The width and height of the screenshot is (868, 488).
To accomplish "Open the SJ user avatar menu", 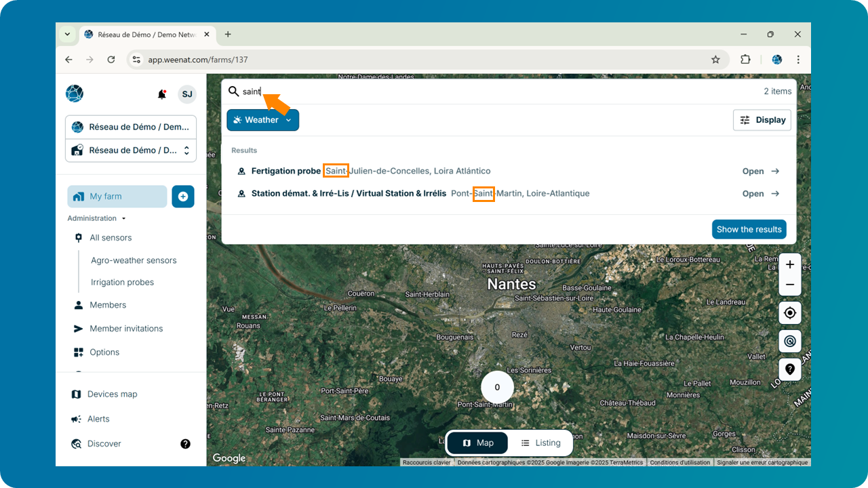I will tap(187, 94).
